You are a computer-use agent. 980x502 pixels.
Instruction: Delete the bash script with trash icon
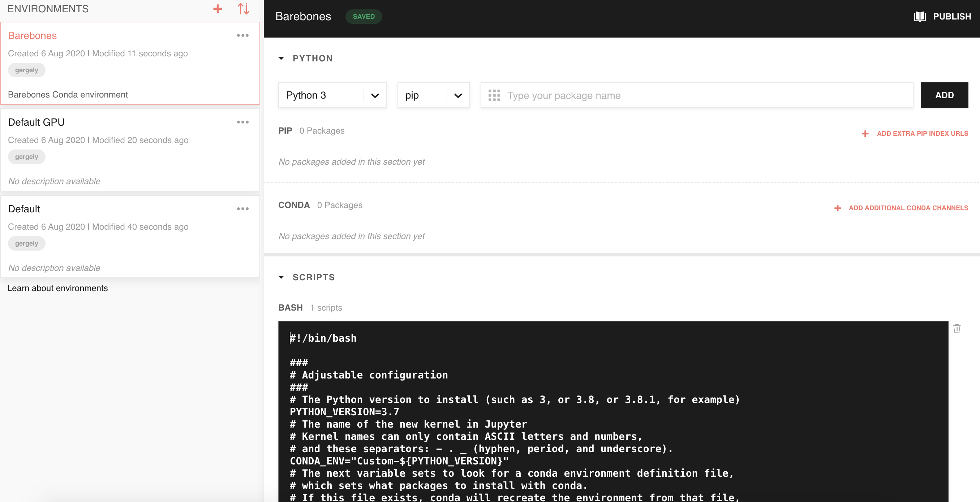(x=957, y=329)
